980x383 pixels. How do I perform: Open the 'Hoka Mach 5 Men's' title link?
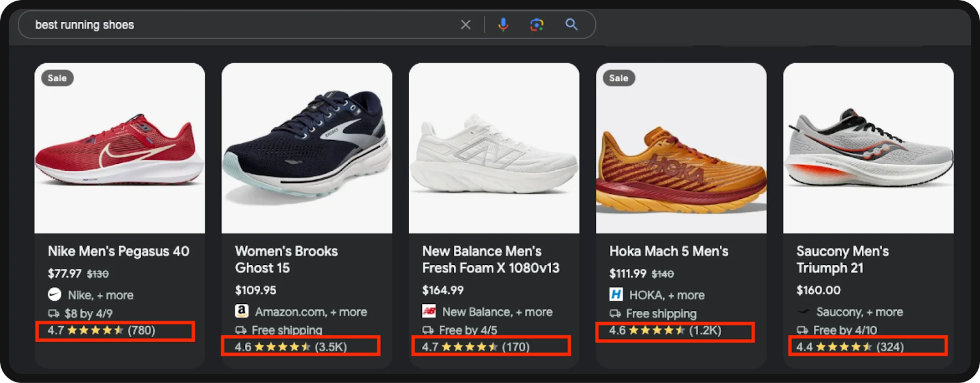pyautogui.click(x=669, y=251)
